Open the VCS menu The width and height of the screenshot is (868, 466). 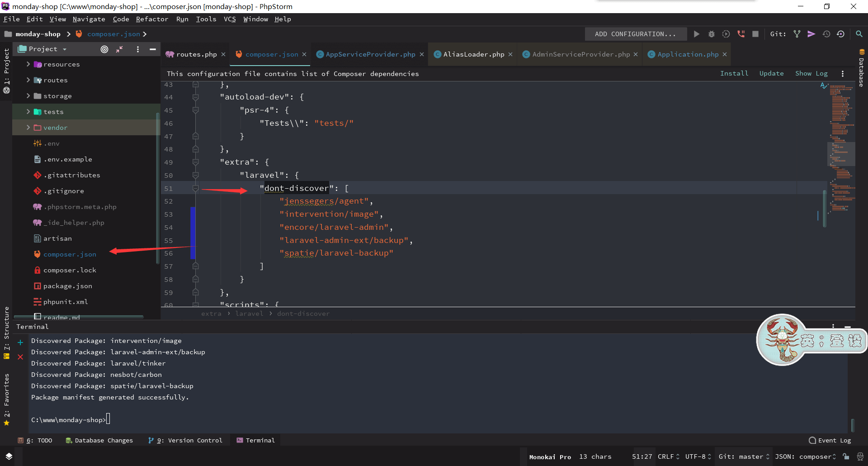point(230,19)
